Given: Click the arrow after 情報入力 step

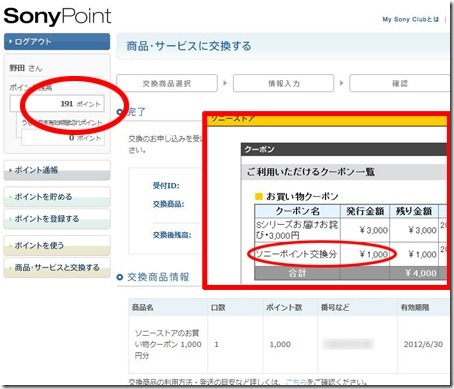Looking at the screenshot, I should click(x=341, y=83).
